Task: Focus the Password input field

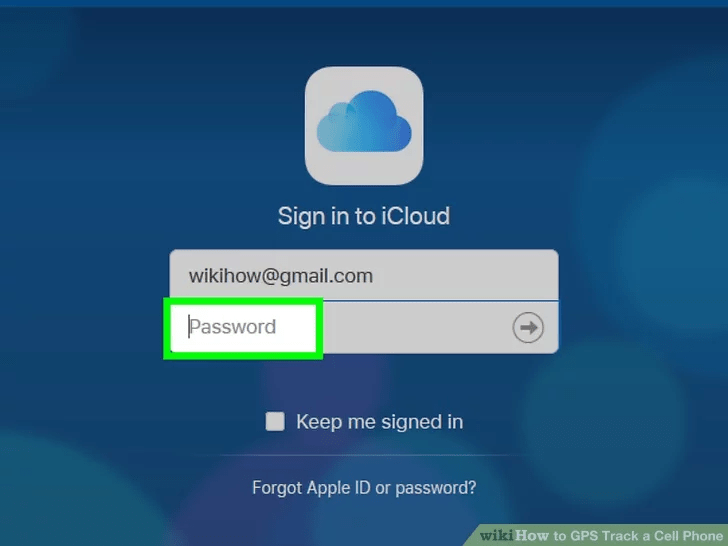Action: [x=364, y=328]
